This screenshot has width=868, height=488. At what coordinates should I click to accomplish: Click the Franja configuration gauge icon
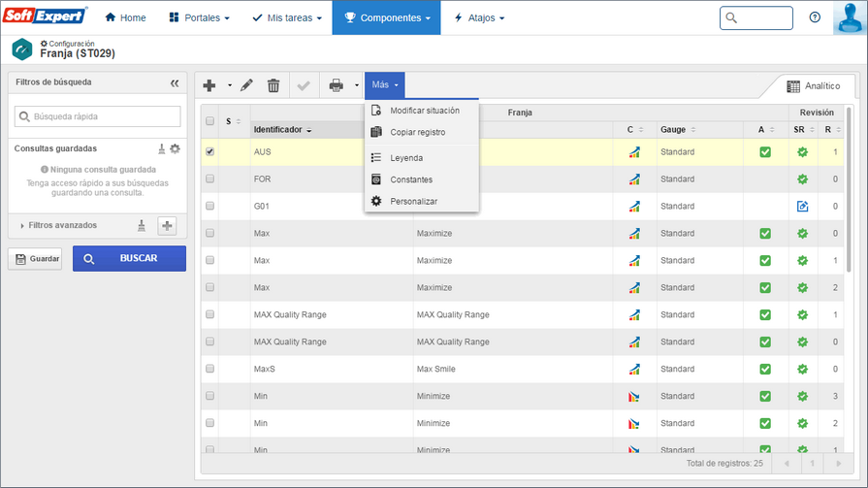(22, 49)
